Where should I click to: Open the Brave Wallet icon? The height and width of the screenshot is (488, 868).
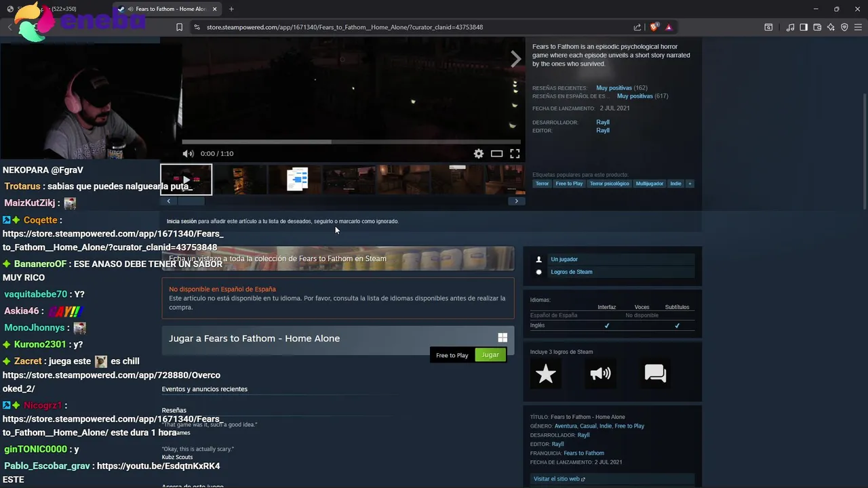tap(817, 27)
